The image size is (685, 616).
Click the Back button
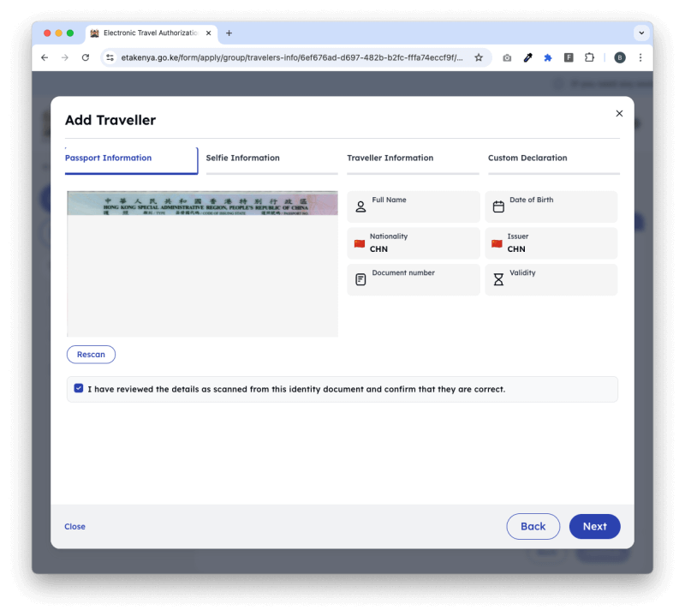click(x=533, y=526)
